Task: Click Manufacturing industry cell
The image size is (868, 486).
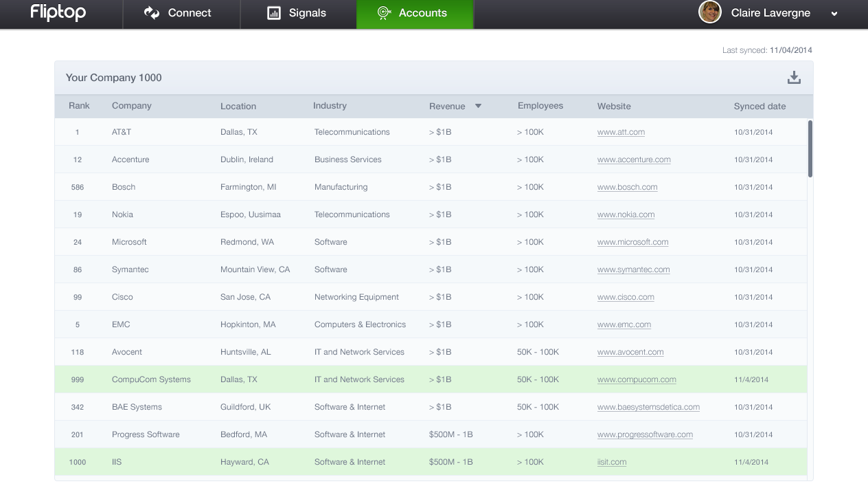Action: pyautogui.click(x=341, y=187)
